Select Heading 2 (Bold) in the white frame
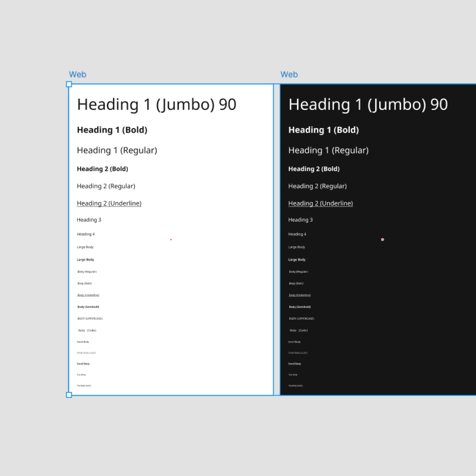476x476 pixels. click(x=102, y=169)
